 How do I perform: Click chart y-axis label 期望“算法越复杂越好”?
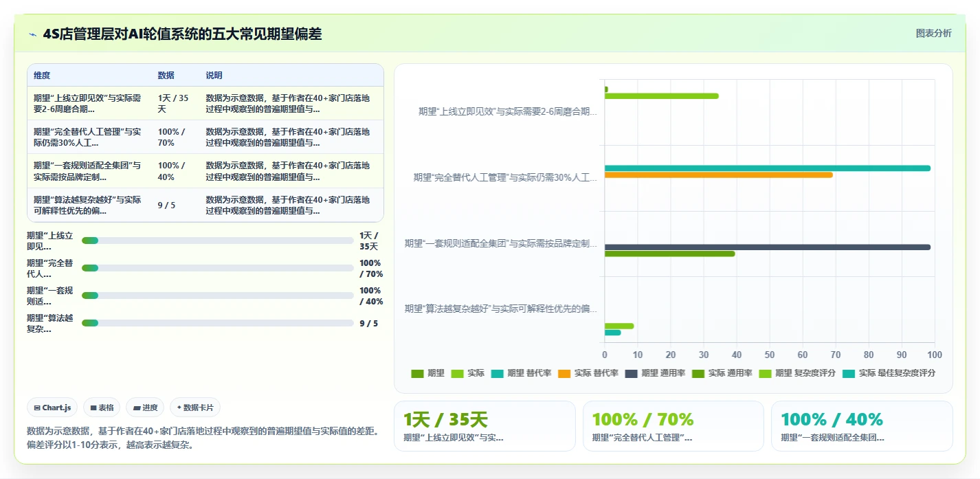[501, 309]
